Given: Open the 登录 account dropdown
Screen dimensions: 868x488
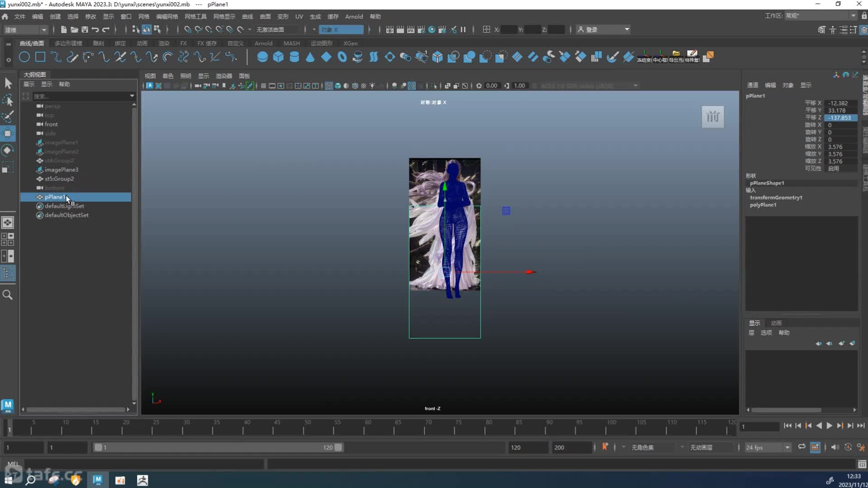Looking at the screenshot, I should tap(604, 29).
